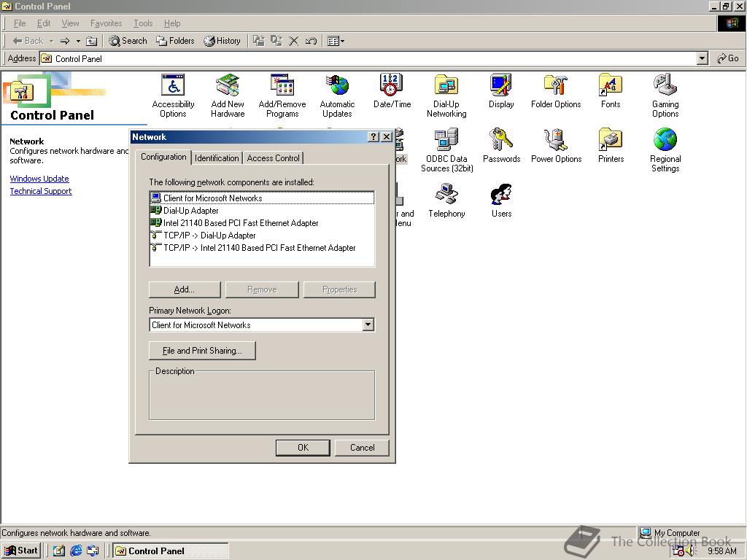Toggle the History pane button
Viewport: 747px width, 560px height.
(222, 41)
